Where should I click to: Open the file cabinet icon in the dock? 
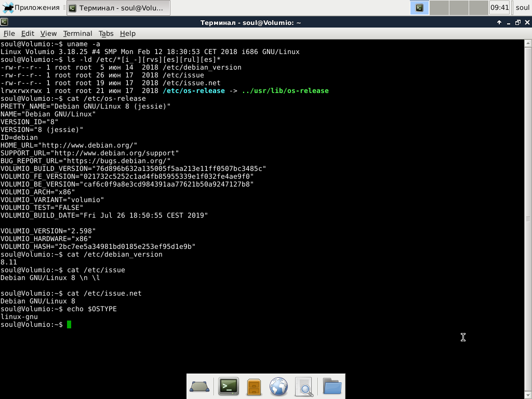[x=254, y=387]
